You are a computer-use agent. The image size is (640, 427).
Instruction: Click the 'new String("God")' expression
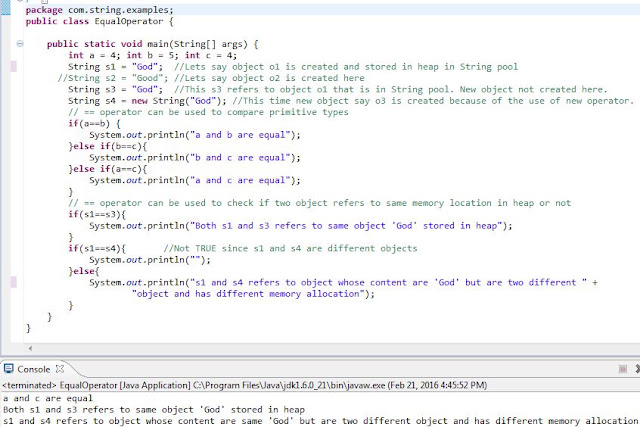click(178, 101)
